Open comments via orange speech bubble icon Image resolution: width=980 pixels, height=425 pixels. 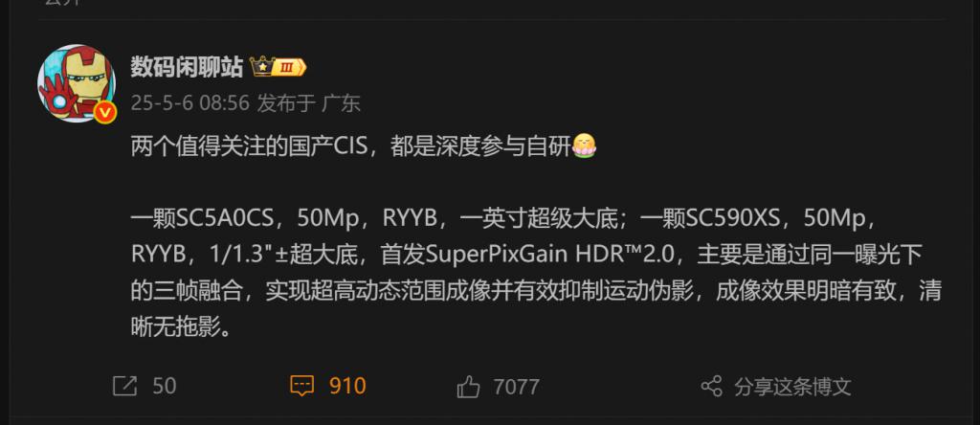tap(302, 386)
